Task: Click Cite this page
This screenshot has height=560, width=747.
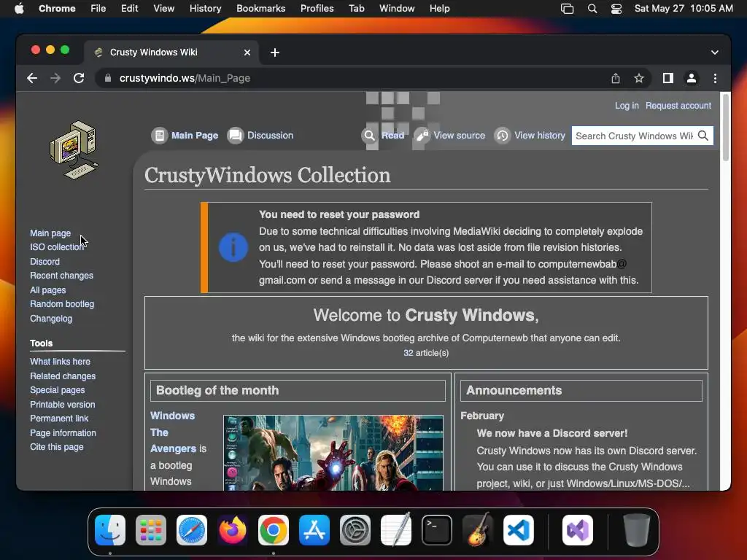Action: [57, 447]
